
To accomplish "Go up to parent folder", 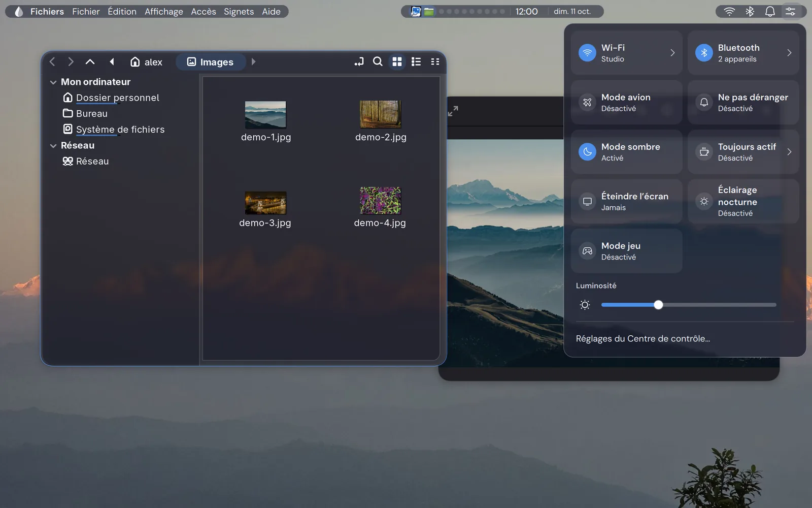I will (x=90, y=62).
